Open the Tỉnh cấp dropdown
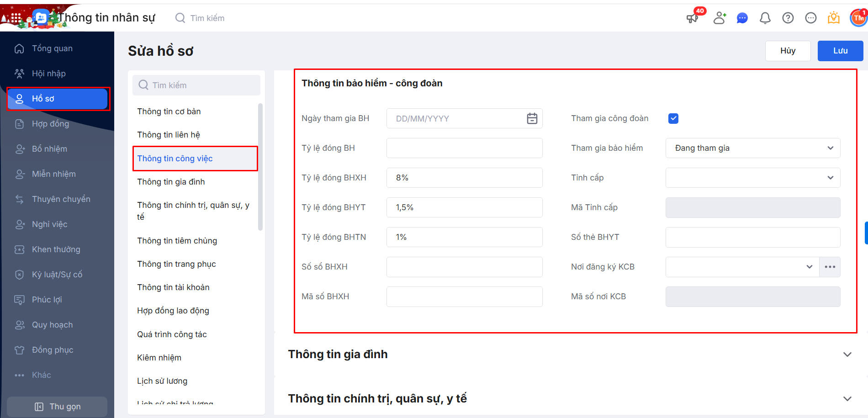Viewport: 868px width, 418px height. pyautogui.click(x=752, y=178)
